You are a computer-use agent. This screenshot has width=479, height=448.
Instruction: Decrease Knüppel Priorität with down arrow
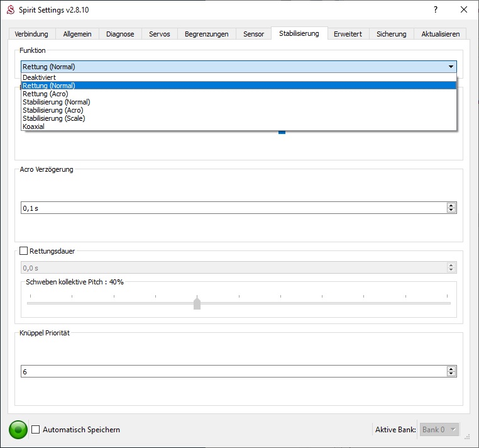(451, 374)
